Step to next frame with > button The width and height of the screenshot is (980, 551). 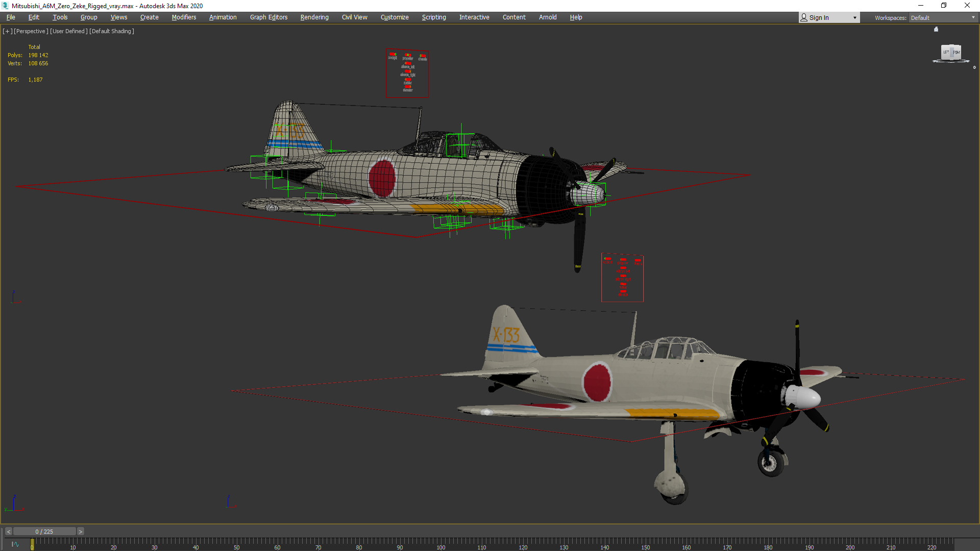point(80,532)
